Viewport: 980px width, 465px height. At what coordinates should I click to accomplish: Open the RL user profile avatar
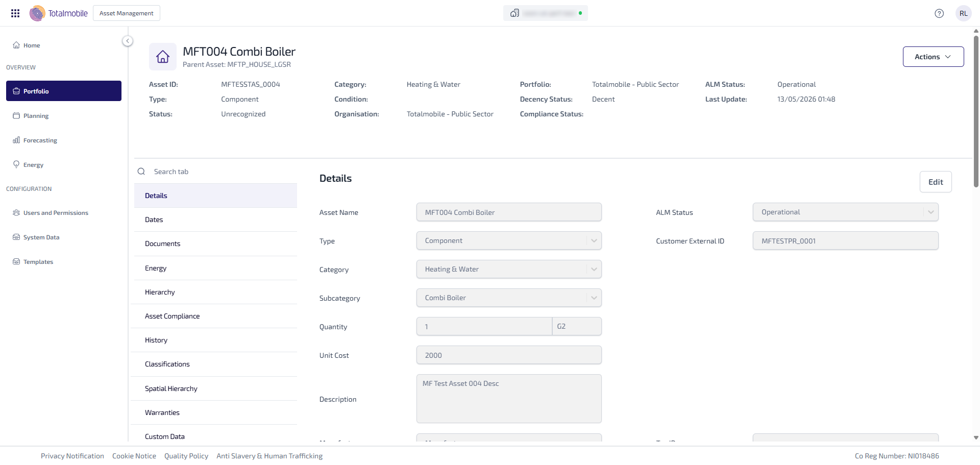pyautogui.click(x=963, y=13)
